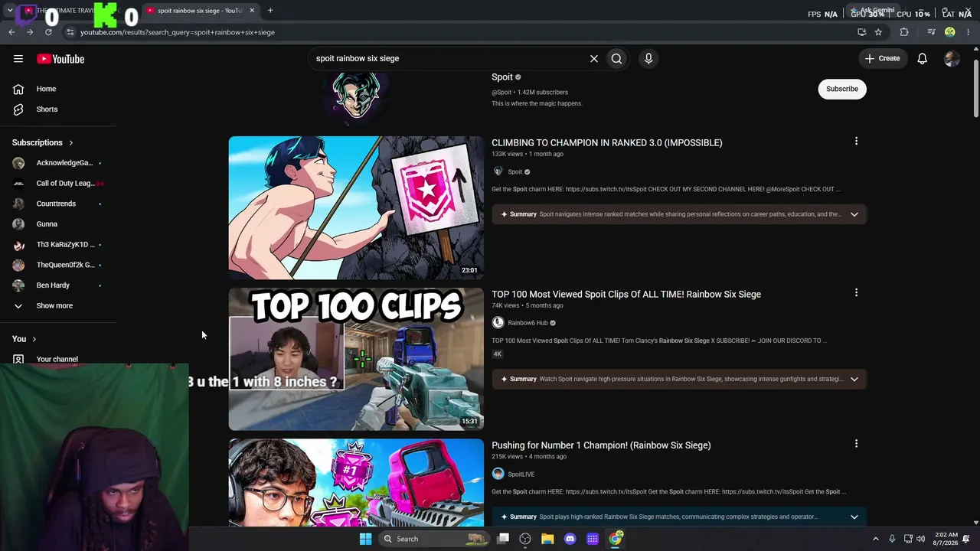Open the browser tab search dropdown
This screenshot has height=551, width=980.
point(10,11)
